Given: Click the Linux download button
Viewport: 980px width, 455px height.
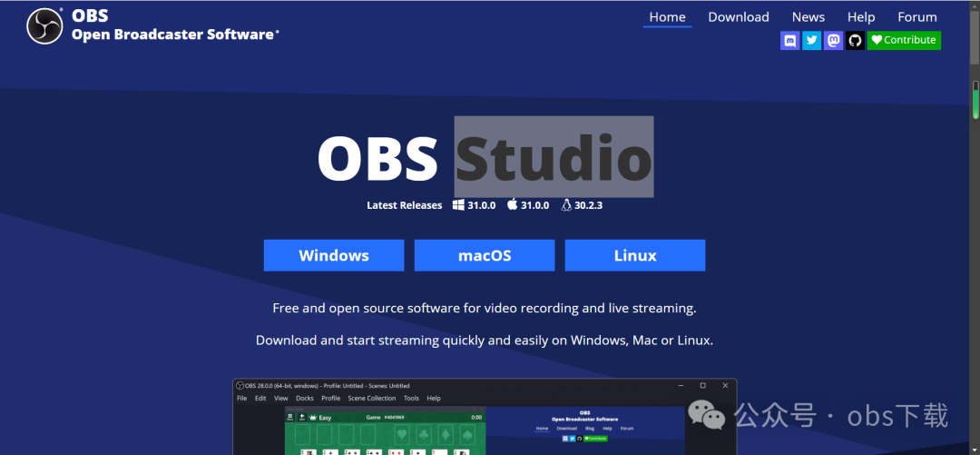Looking at the screenshot, I should 635,255.
